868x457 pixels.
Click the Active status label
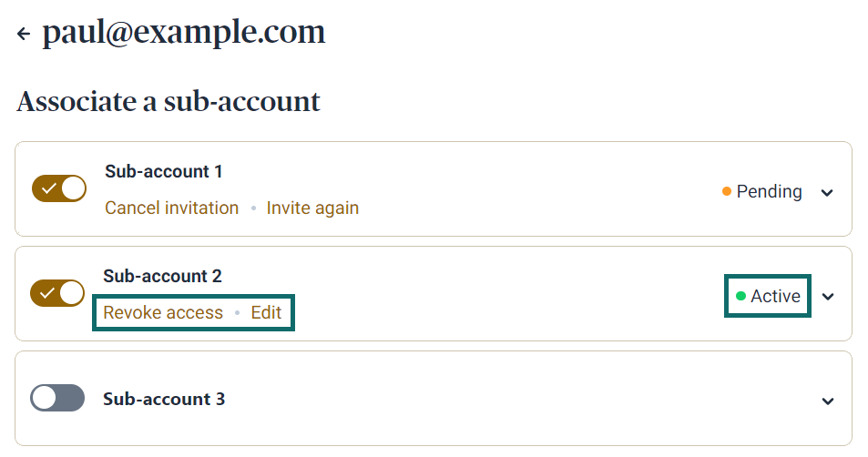tap(775, 297)
